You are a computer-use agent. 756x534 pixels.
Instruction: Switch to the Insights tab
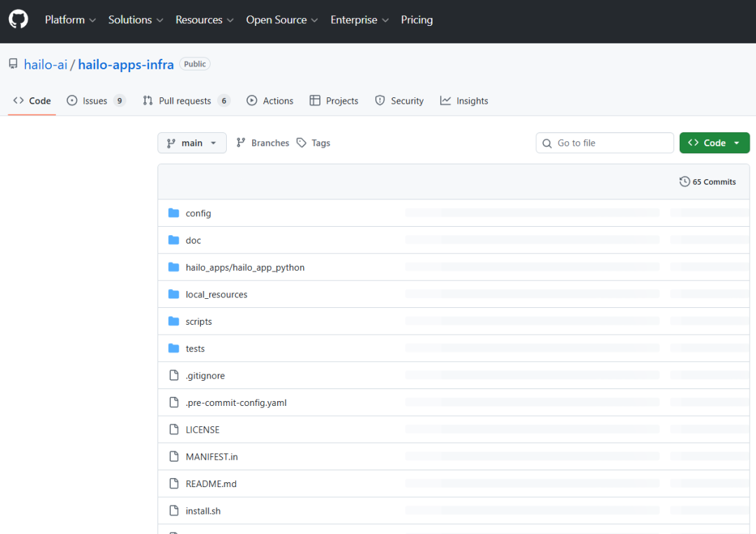464,101
